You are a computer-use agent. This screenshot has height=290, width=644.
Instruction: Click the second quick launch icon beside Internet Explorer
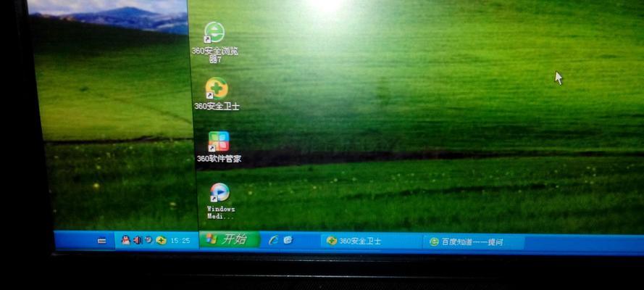click(288, 240)
